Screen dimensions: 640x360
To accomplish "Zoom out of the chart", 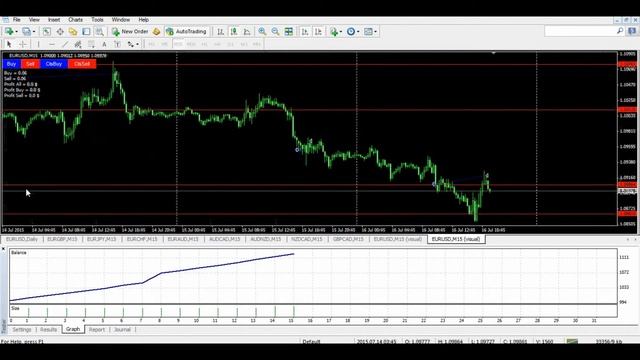I will 276,31.
